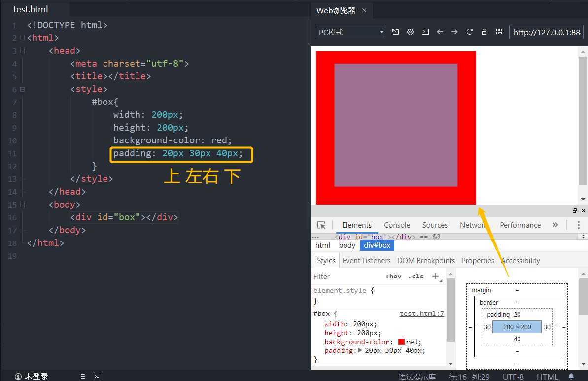Collapse the style tag fold on line 6
The image size is (588, 381).
pos(23,89)
